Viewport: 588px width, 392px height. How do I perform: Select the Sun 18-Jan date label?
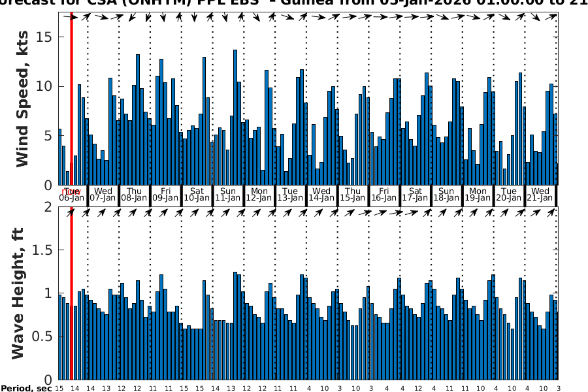pyautogui.click(x=446, y=195)
